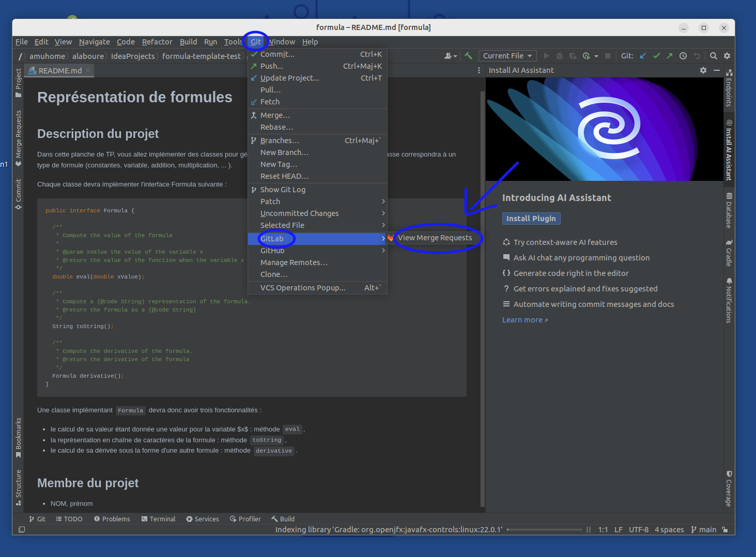756x557 pixels.
Task: Toggle tool window bars icon in status bar
Action: coord(22,530)
